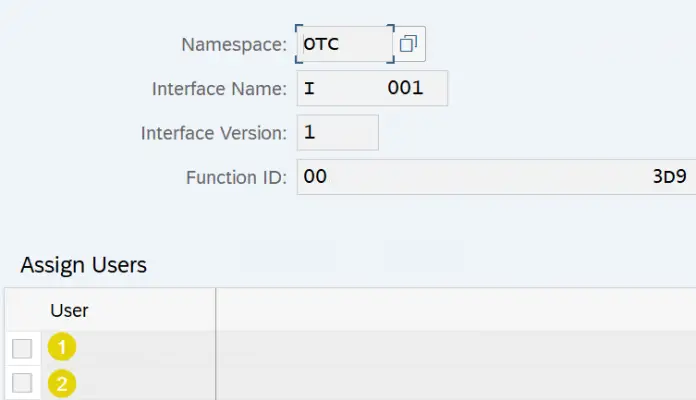Click the Interface Version field
Screen dimensions: 696x400
pos(337,132)
